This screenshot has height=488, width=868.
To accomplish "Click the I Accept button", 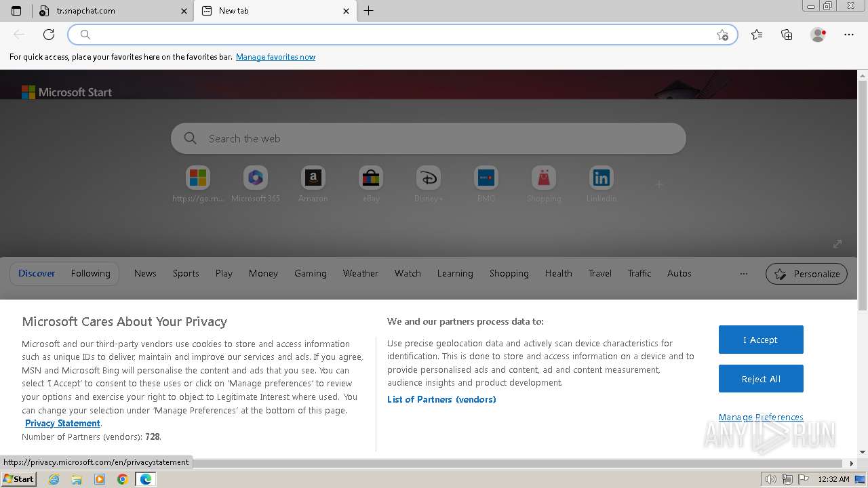I will (761, 340).
